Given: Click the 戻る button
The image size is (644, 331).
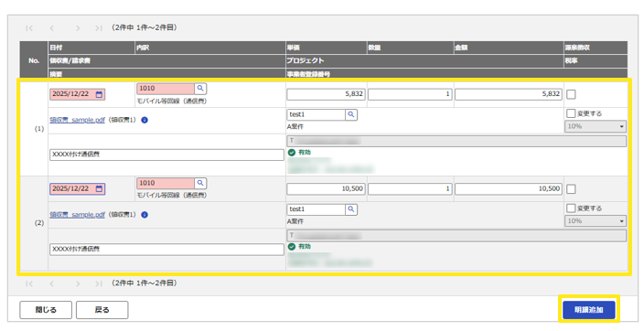Looking at the screenshot, I should [102, 310].
